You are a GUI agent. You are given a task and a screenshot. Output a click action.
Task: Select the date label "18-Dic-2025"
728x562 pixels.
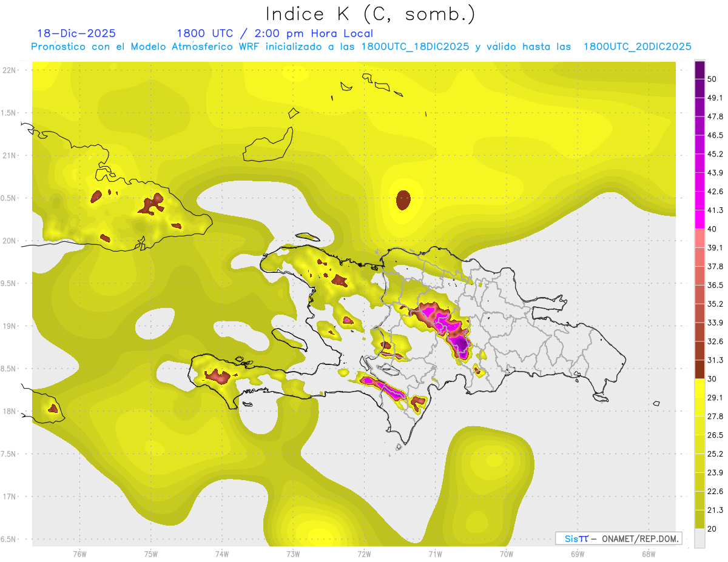point(76,33)
